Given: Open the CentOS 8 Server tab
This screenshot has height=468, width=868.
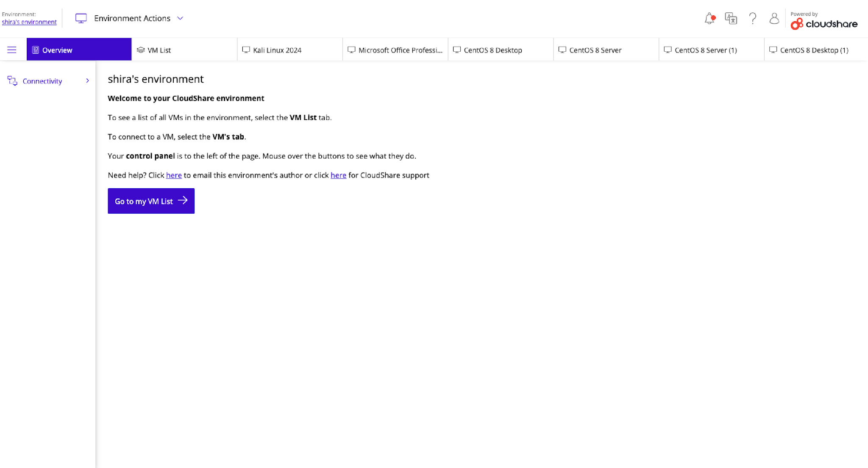Looking at the screenshot, I should [x=606, y=50].
